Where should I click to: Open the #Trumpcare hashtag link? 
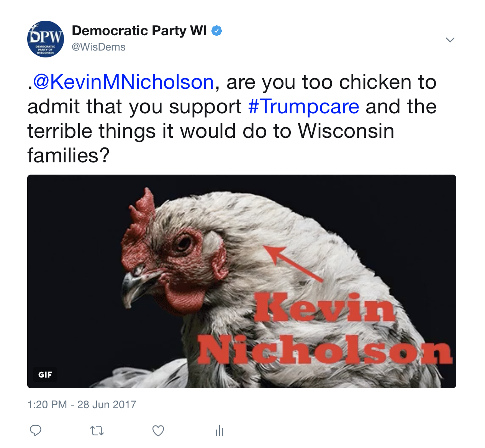click(x=304, y=106)
